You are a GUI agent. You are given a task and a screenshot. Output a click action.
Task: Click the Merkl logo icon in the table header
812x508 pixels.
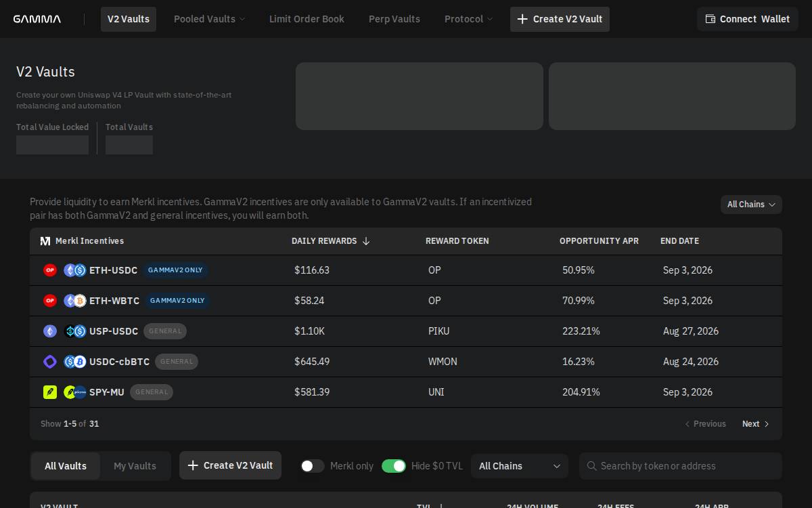coord(45,241)
